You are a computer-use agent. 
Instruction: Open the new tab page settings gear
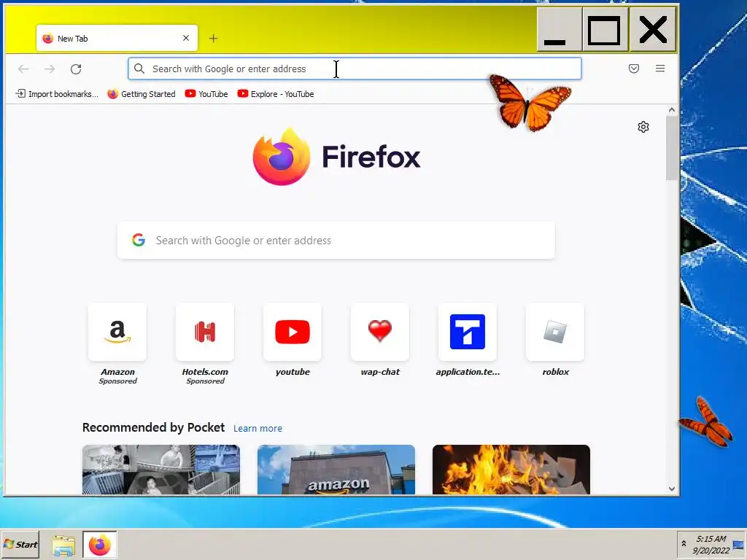pos(643,127)
